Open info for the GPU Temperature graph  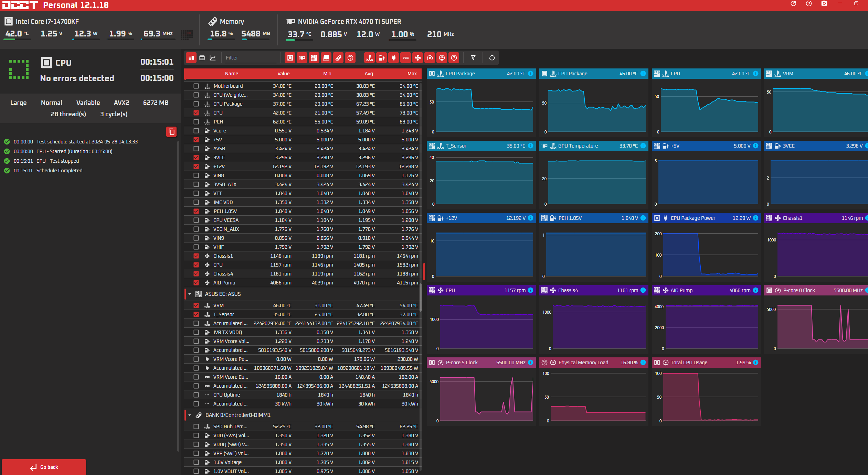pyautogui.click(x=643, y=146)
